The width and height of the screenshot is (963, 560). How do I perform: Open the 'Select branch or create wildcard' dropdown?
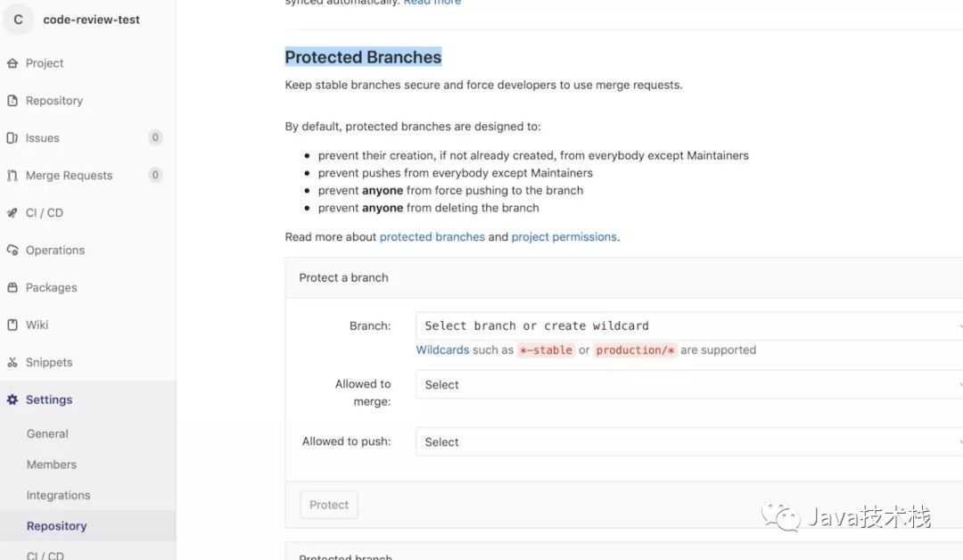point(689,326)
